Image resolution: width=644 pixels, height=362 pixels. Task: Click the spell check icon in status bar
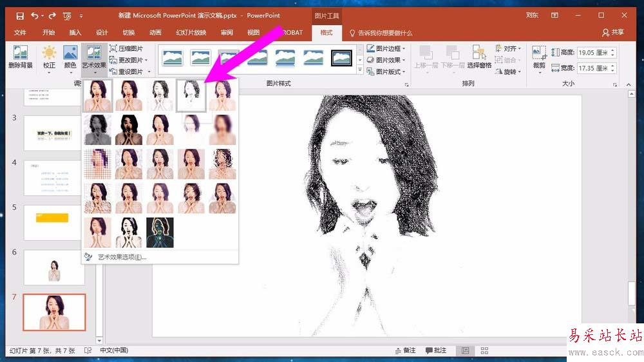pyautogui.click(x=88, y=350)
